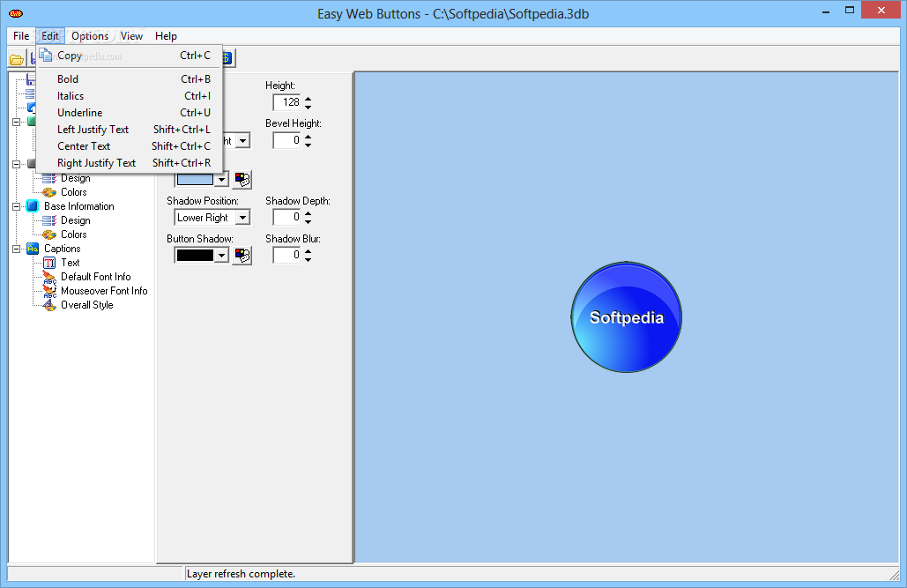Image resolution: width=907 pixels, height=588 pixels.
Task: Open the Options menu
Action: point(90,36)
